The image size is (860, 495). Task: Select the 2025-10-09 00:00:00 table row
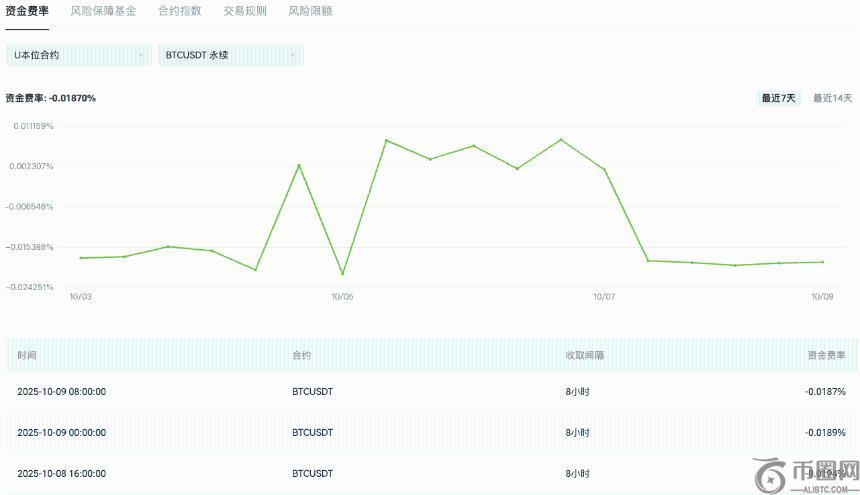(430, 432)
